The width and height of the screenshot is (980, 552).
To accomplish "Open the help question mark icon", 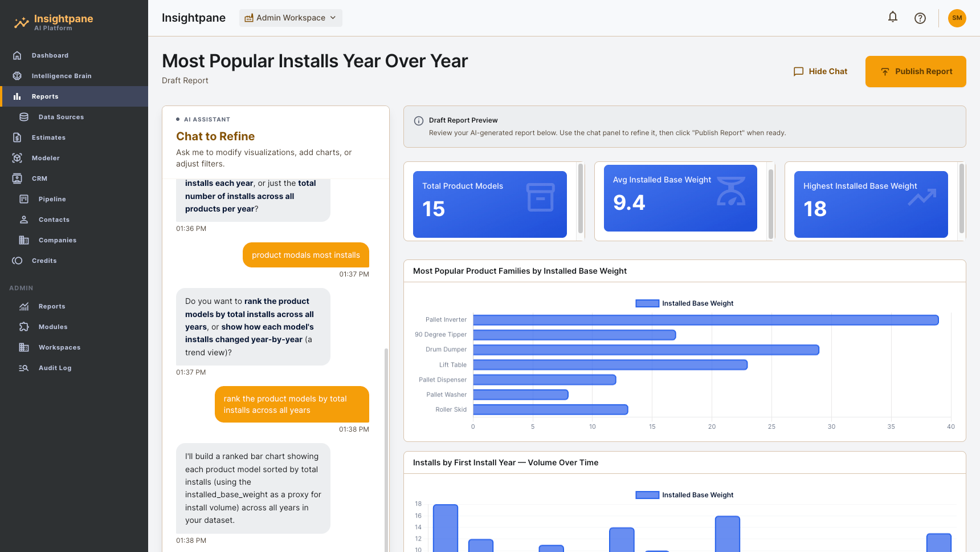I will [920, 18].
